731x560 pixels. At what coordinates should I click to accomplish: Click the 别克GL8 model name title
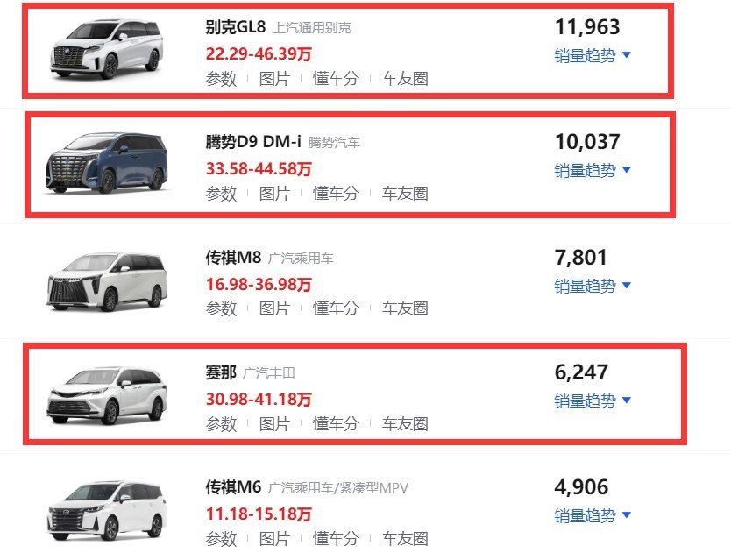coord(236,27)
